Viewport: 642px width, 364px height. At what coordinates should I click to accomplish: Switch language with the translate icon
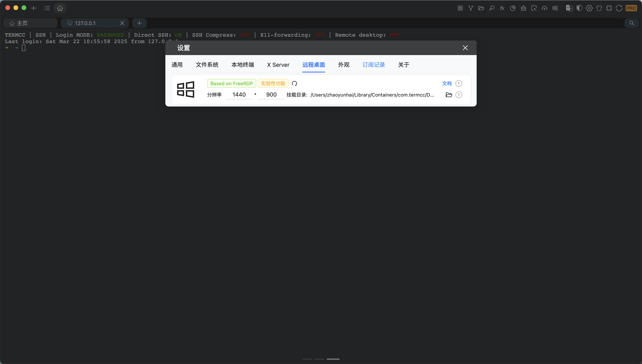click(569, 8)
